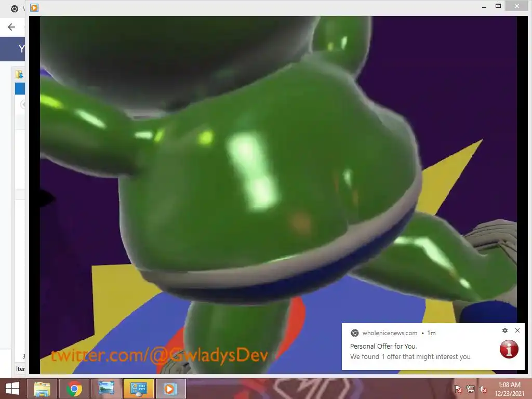Open notification settings gear icon
This screenshot has width=532, height=399.
505,330
